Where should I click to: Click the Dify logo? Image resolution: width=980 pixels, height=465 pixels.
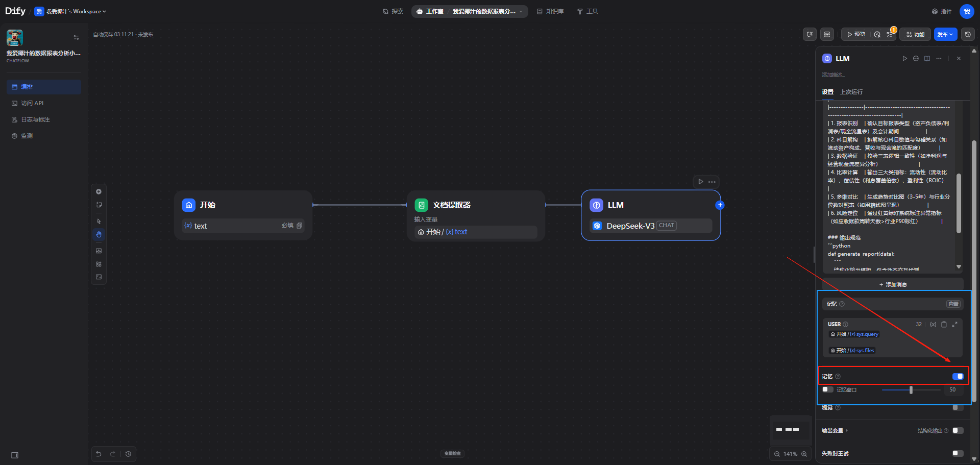pyautogui.click(x=15, y=11)
